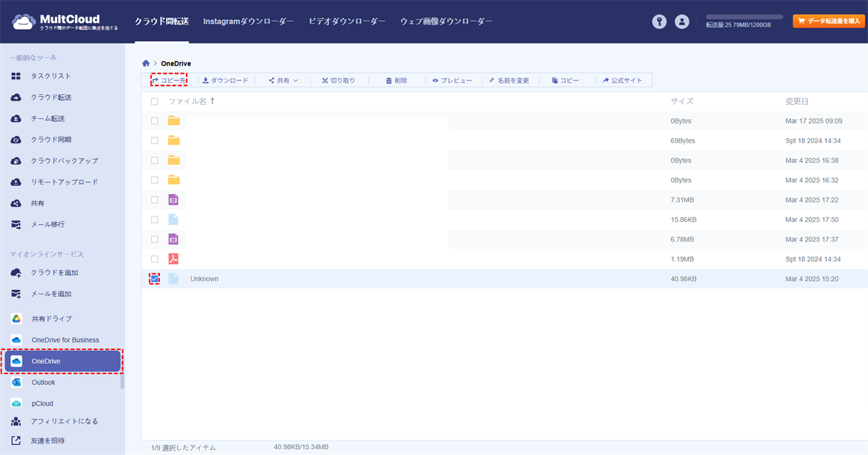This screenshot has height=455, width=868.
Task: Click the 40.98KB size value
Action: pos(684,278)
